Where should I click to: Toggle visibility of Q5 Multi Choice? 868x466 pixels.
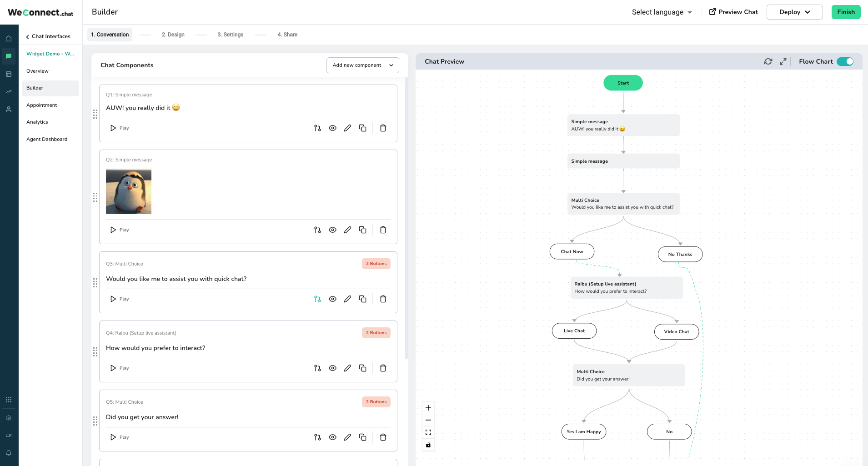tap(332, 437)
